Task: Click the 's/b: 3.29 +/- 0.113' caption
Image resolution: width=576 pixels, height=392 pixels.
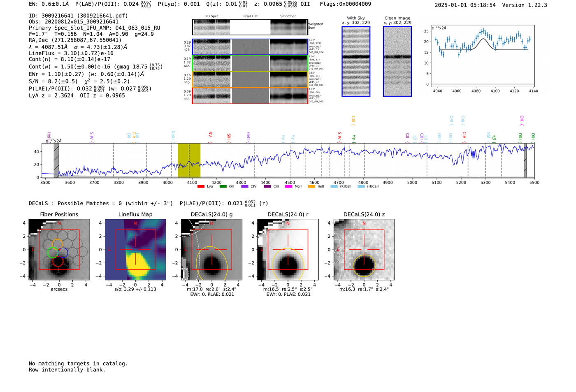Action: (135, 289)
